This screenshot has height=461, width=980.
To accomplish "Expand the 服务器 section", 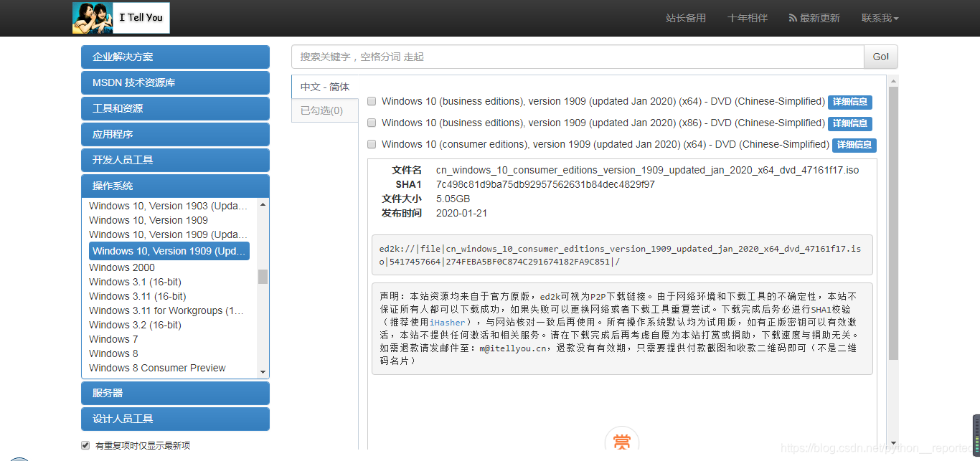I will (175, 393).
